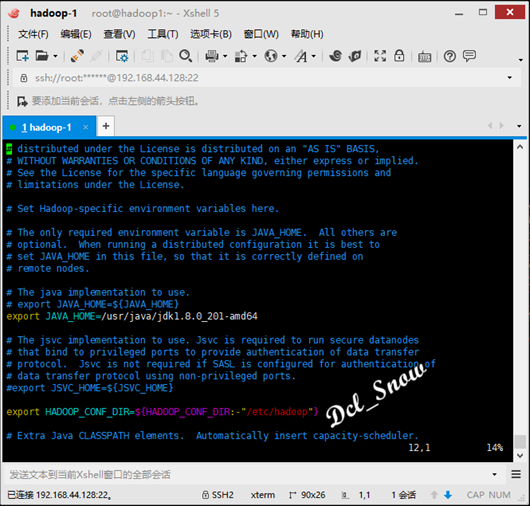The height and width of the screenshot is (506, 530).
Task: Open the 窗口(W) menu
Action: [x=261, y=34]
